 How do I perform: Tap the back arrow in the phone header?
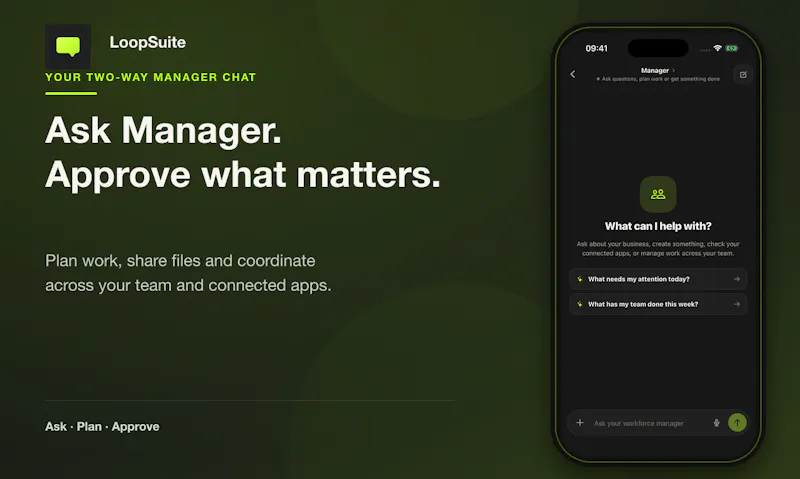(x=573, y=74)
